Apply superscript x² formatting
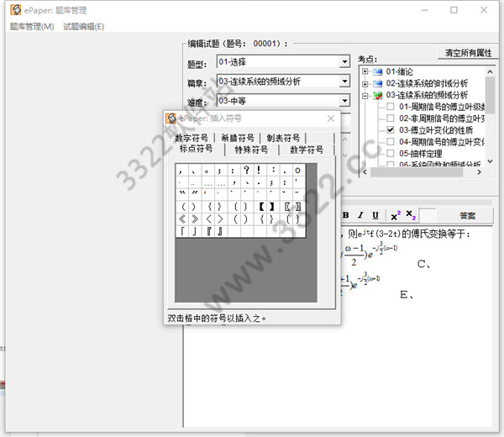 tap(396, 215)
